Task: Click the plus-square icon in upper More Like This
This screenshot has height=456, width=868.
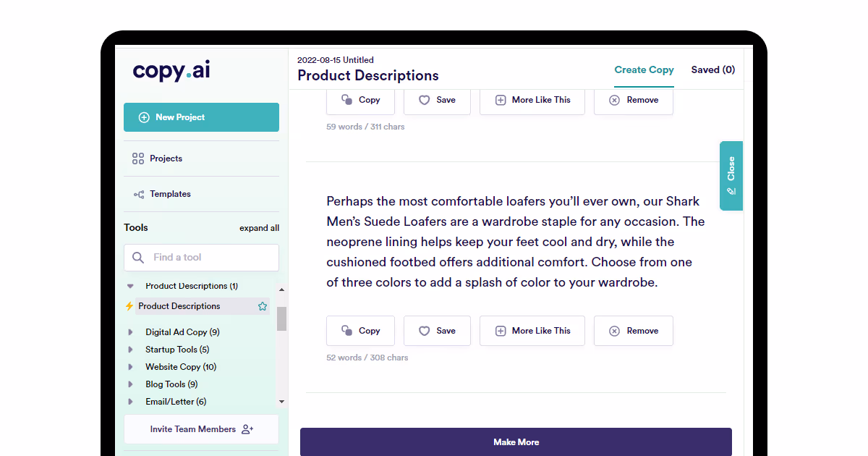Action: tap(501, 100)
